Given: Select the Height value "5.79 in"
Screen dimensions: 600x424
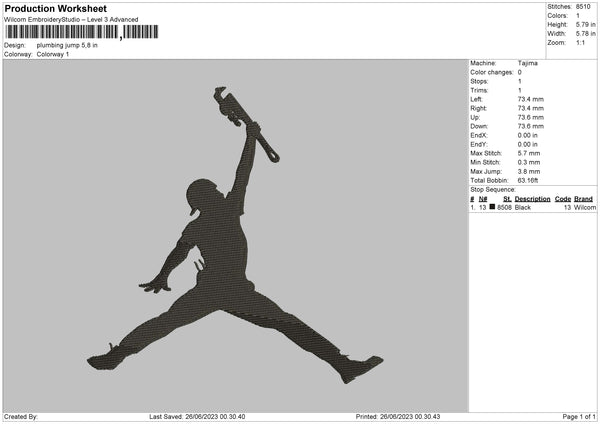Looking at the screenshot, I should click(585, 24).
